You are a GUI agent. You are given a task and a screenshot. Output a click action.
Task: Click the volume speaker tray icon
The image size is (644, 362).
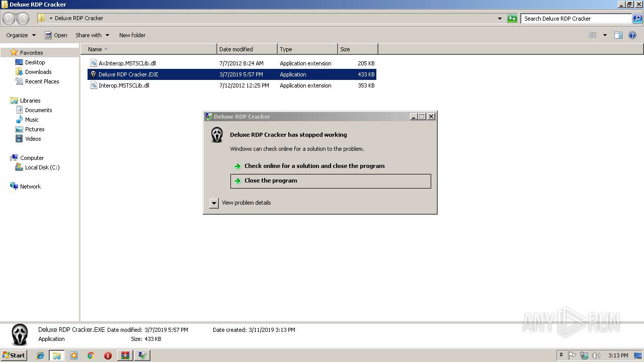pyautogui.click(x=596, y=355)
